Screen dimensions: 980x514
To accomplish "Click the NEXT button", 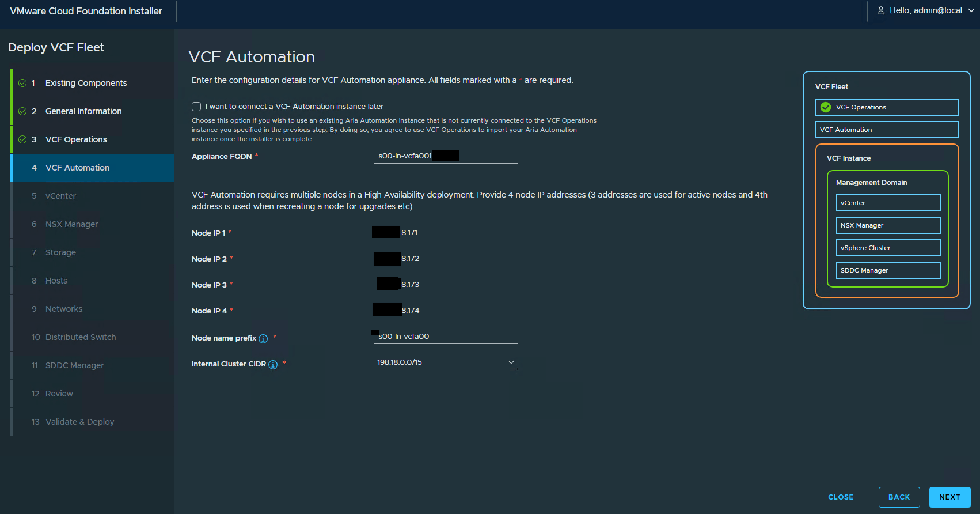I will pyautogui.click(x=950, y=497).
